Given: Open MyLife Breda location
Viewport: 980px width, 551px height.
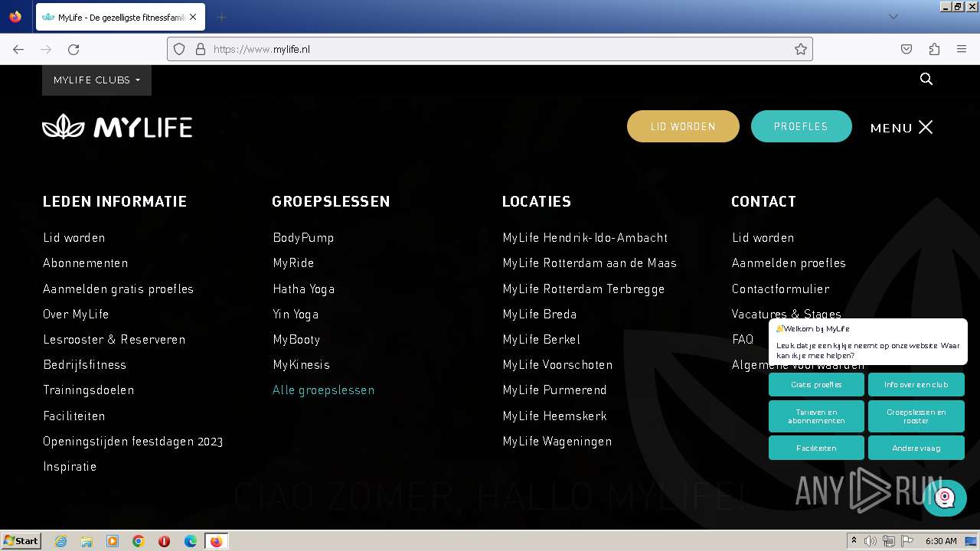Looking at the screenshot, I should click(540, 314).
